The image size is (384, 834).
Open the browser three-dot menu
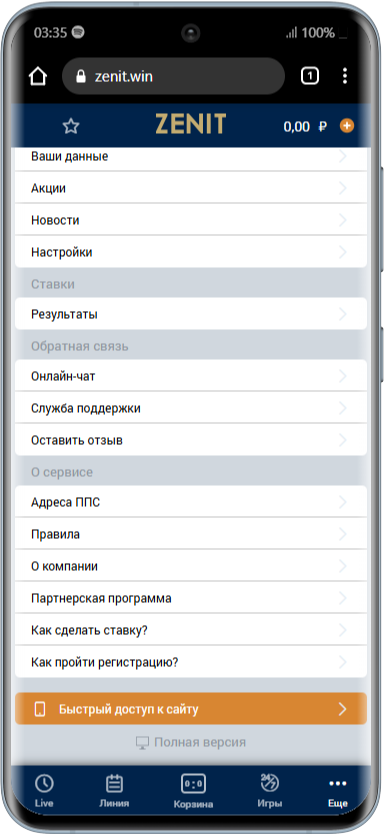coord(345,77)
